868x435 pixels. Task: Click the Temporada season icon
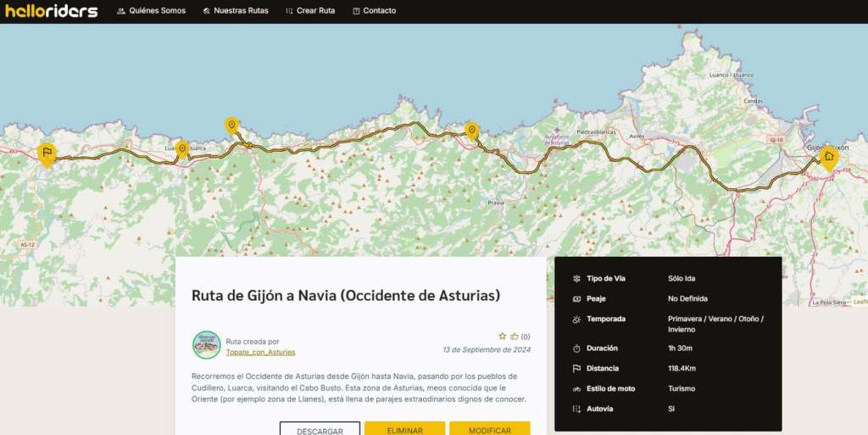(576, 320)
